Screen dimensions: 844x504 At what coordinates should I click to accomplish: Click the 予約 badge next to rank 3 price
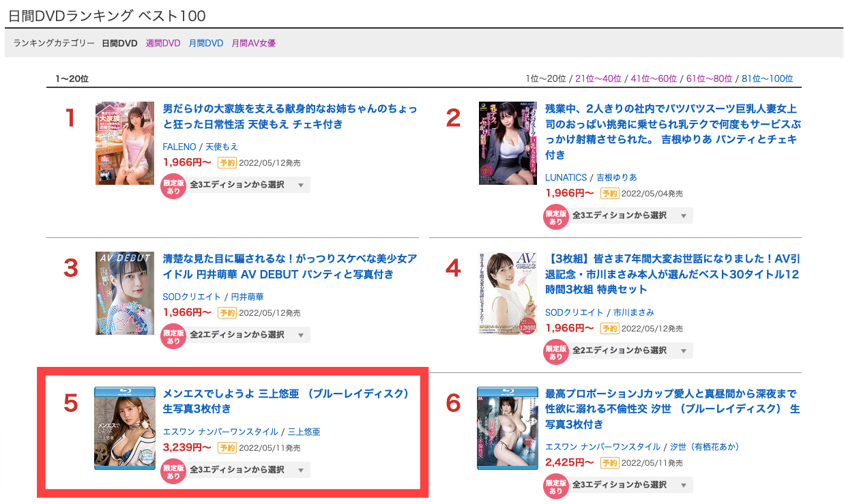pos(228,312)
